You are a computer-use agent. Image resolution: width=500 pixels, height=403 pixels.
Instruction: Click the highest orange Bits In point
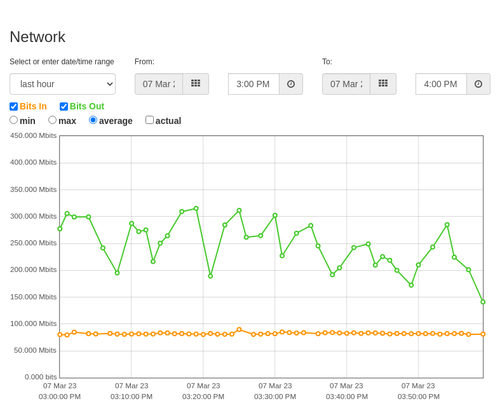coord(239,329)
